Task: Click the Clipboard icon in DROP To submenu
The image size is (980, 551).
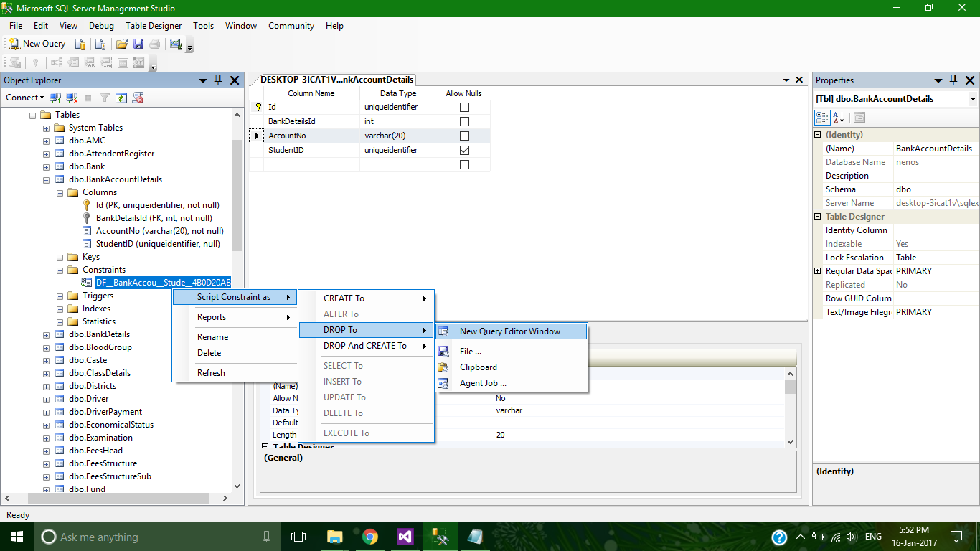Action: click(443, 367)
